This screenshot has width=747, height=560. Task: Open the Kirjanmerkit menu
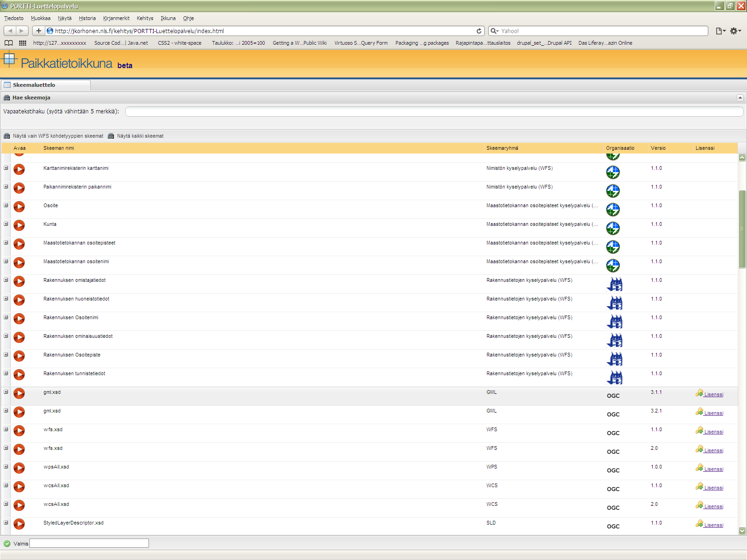click(x=116, y=18)
